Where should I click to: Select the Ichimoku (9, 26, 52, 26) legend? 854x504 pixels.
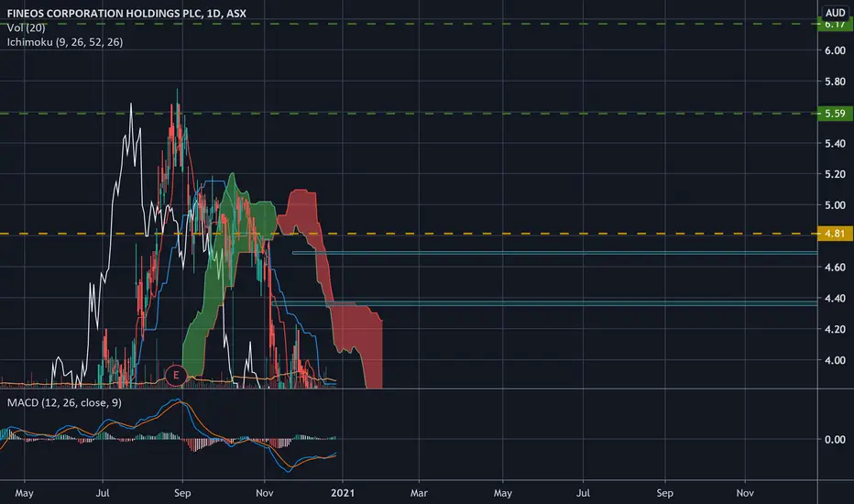tap(65, 42)
